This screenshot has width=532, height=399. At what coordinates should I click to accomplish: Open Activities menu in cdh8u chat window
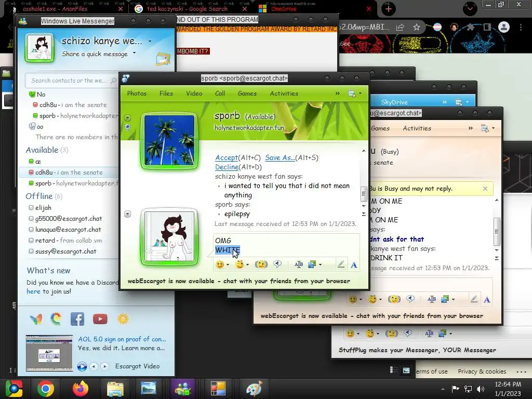click(417, 128)
